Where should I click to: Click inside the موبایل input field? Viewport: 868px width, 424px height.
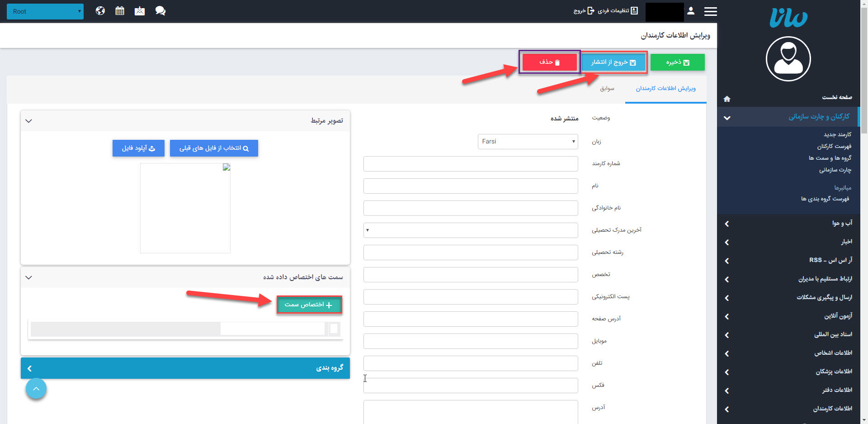point(470,341)
